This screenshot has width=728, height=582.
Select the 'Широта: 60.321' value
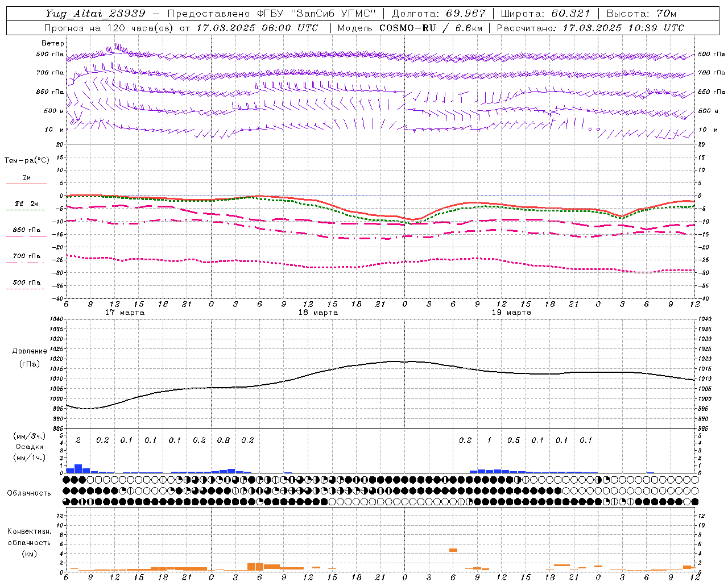pyautogui.click(x=545, y=13)
